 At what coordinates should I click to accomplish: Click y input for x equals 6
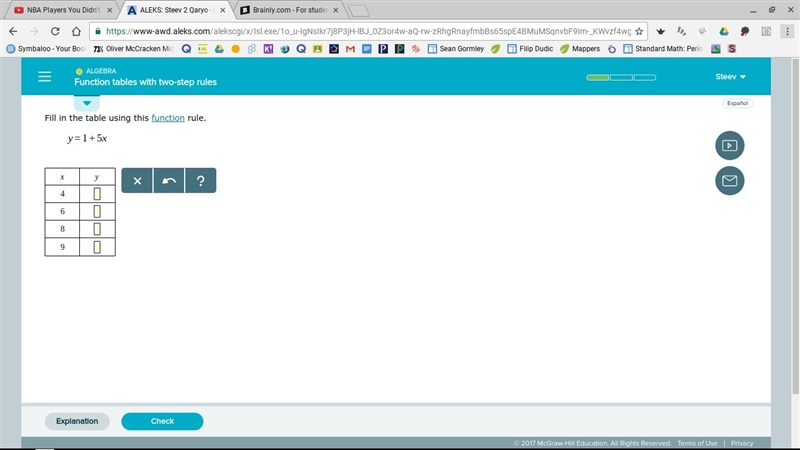point(97,211)
